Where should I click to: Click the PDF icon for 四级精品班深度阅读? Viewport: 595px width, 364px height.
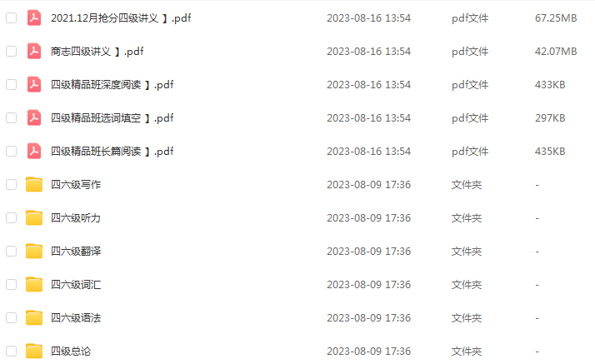click(34, 85)
